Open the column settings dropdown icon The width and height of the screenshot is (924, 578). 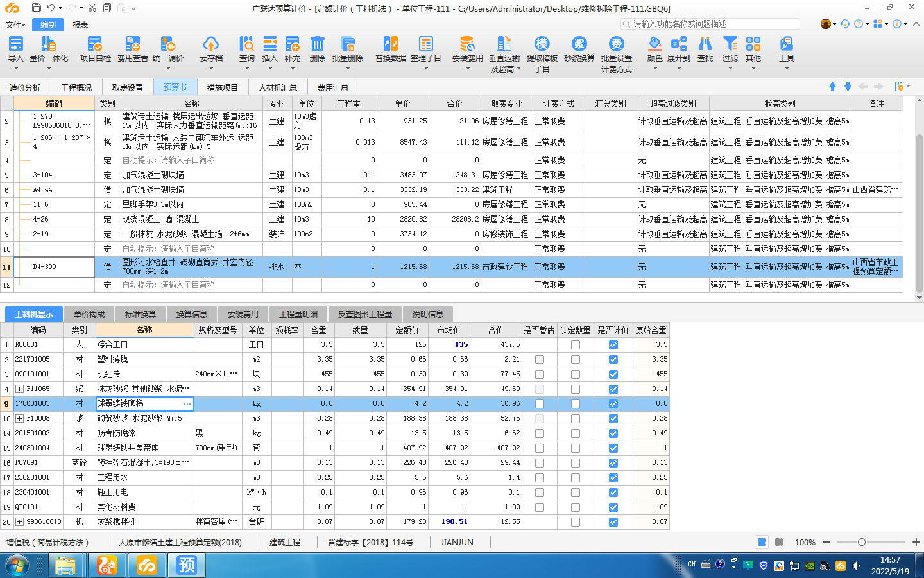click(901, 87)
